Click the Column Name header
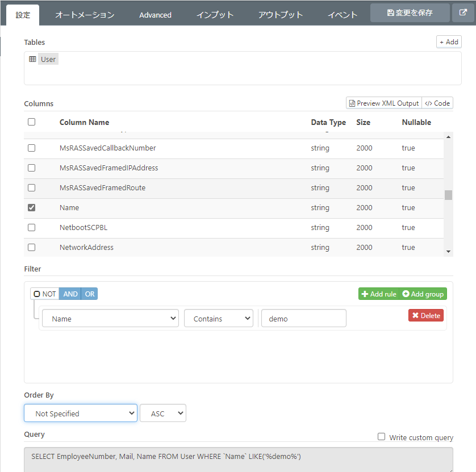Image resolution: width=476 pixels, height=472 pixels. coord(84,122)
